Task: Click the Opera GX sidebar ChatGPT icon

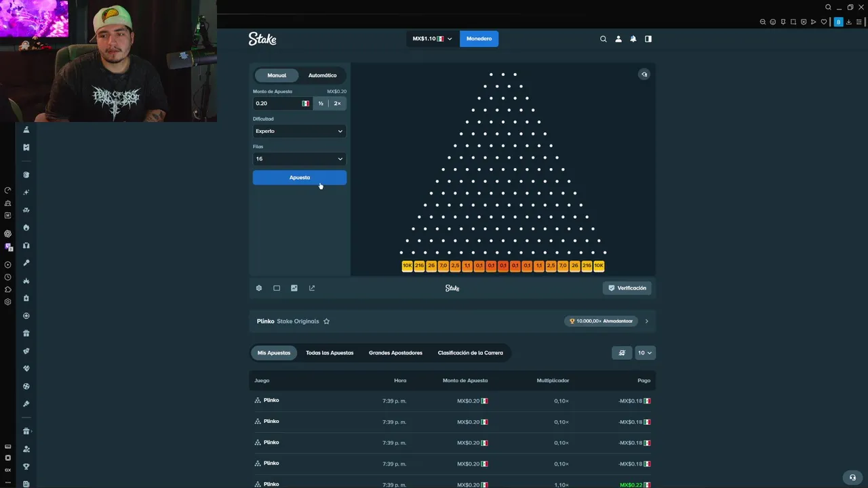Action: click(8, 234)
